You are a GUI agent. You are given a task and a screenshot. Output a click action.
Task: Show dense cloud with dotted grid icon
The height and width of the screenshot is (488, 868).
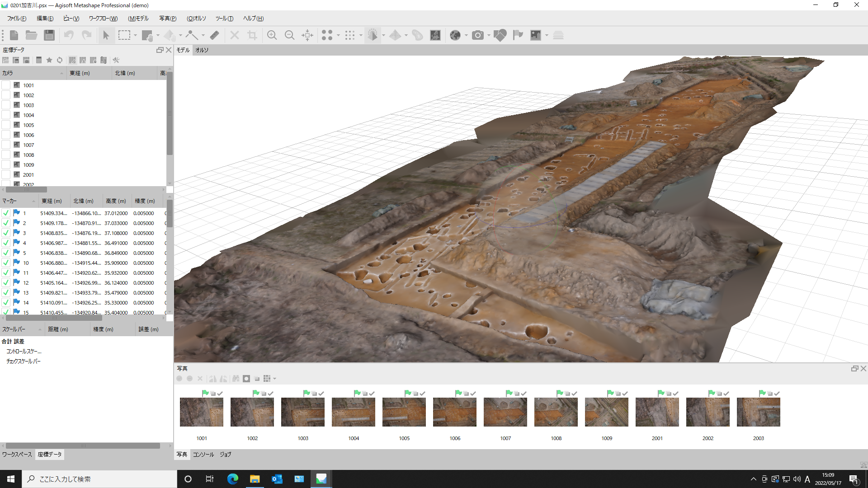[350, 35]
